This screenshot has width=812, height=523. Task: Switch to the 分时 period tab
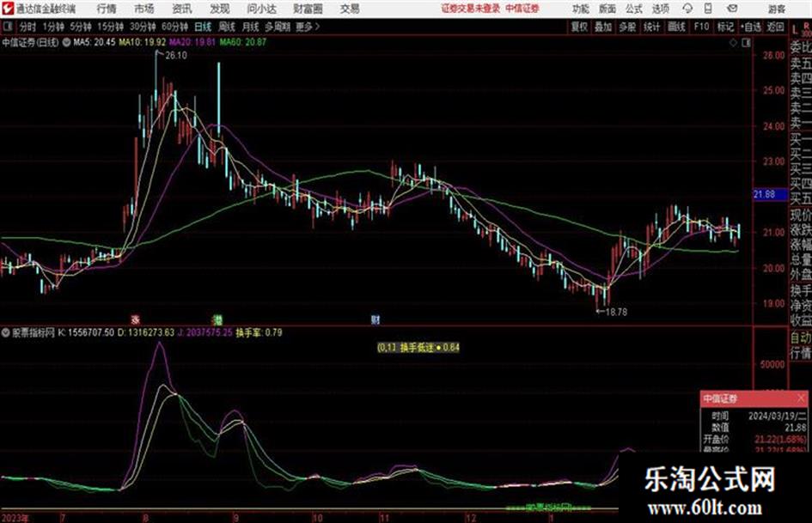click(27, 27)
